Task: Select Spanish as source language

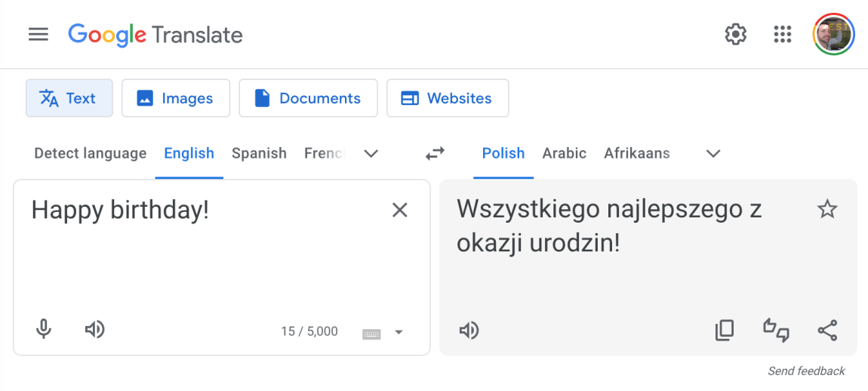Action: 259,153
